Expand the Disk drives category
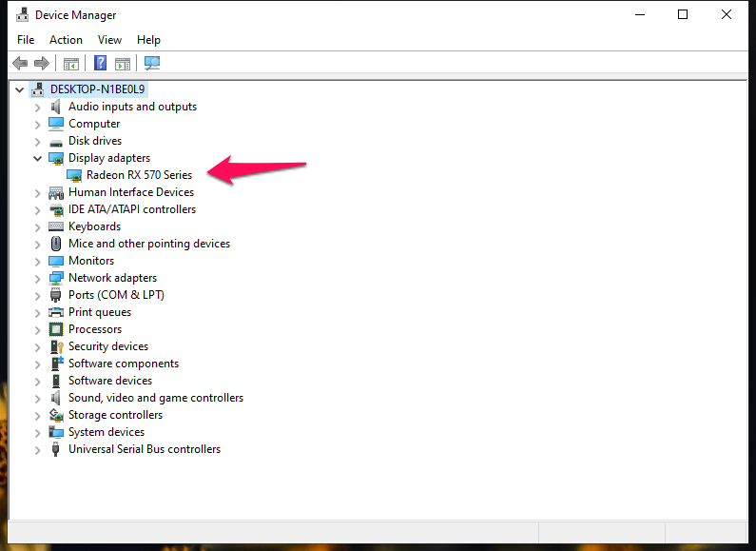The image size is (756, 551). click(x=38, y=142)
